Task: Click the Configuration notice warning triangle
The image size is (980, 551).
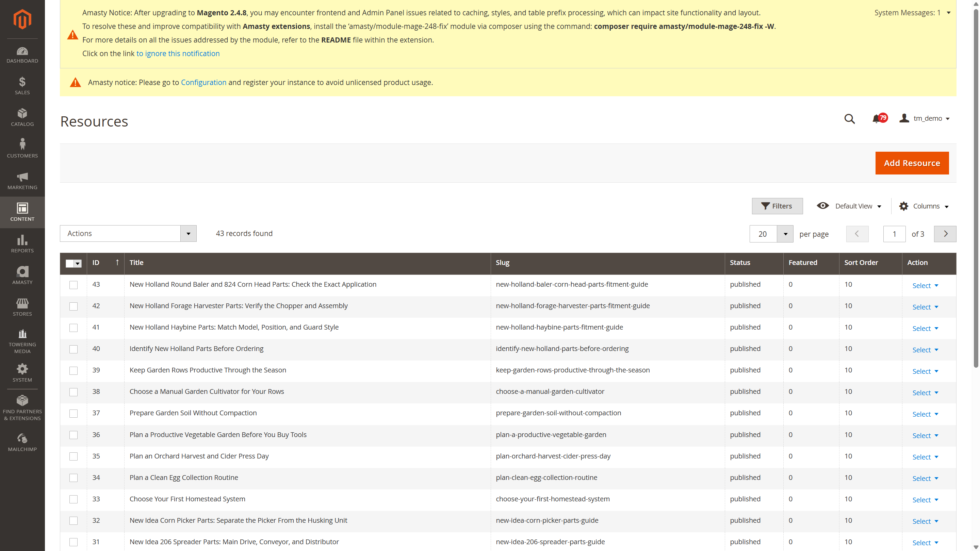Action: 75,82
